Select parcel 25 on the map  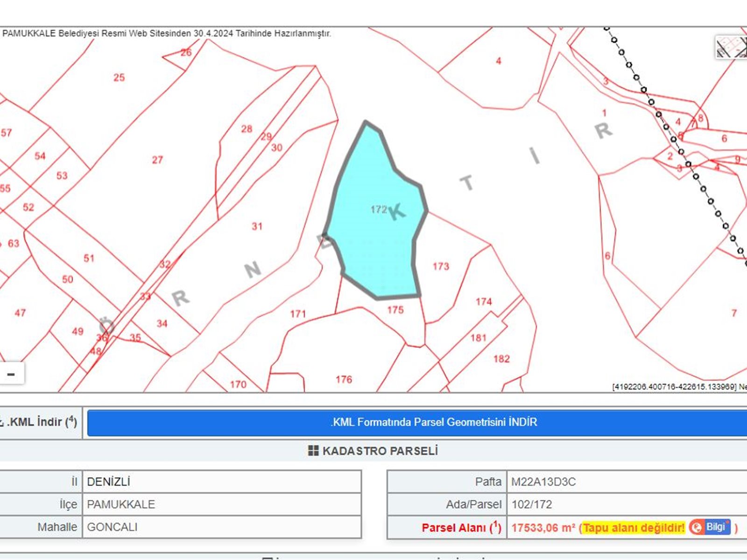[119, 77]
